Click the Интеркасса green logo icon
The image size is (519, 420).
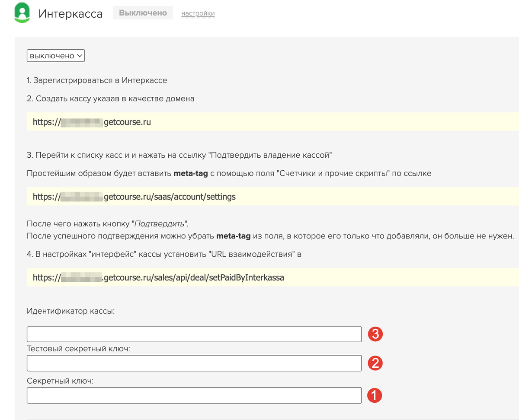pos(22,13)
